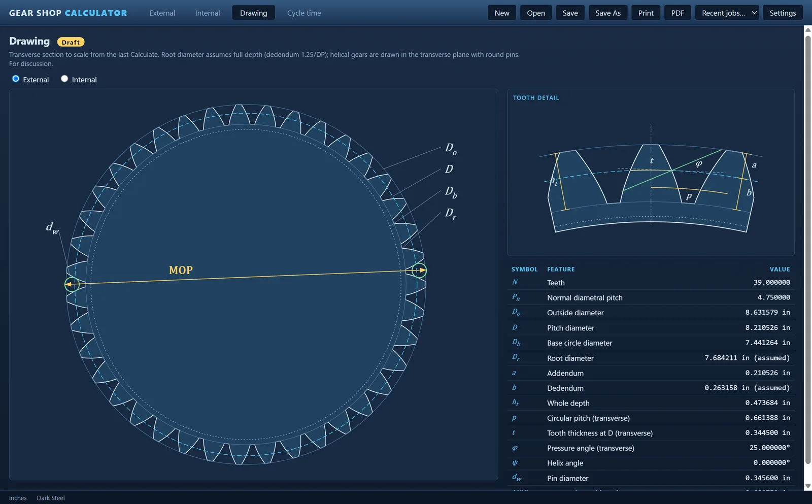The width and height of the screenshot is (812, 504).
Task: Select the Internal radio button
Action: 64,79
